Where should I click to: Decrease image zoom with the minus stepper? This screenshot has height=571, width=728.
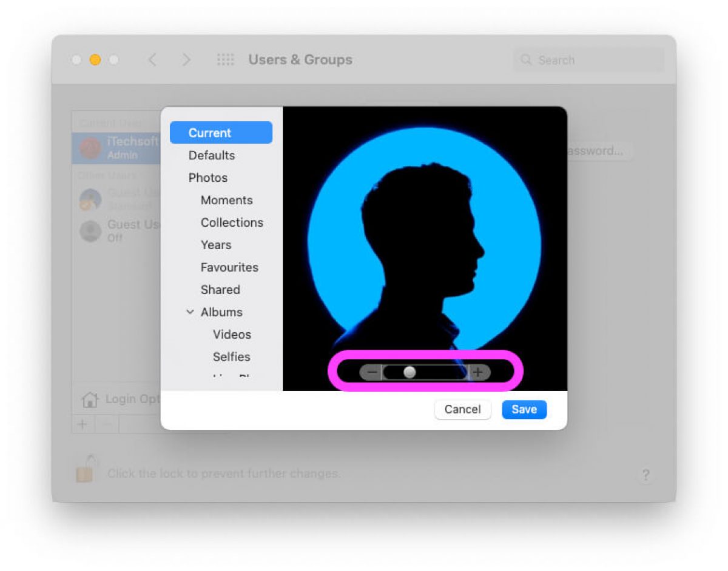pos(371,372)
